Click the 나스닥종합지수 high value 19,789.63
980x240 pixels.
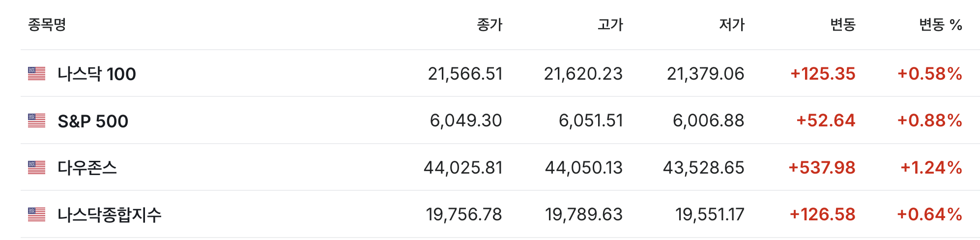[584, 214]
